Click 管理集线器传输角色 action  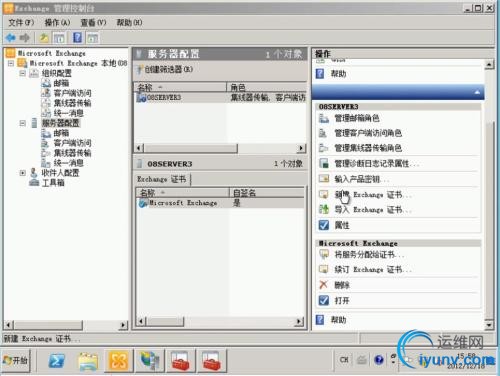pos(368,148)
